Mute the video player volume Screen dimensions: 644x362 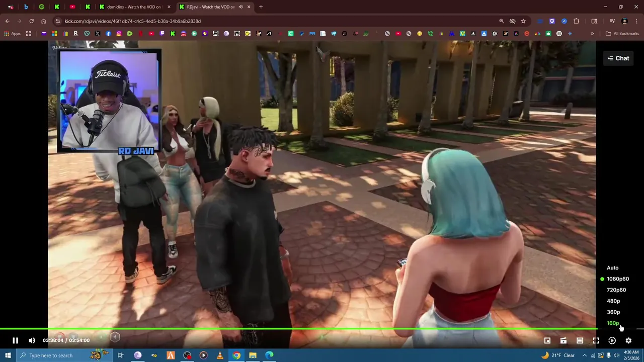[32, 340]
